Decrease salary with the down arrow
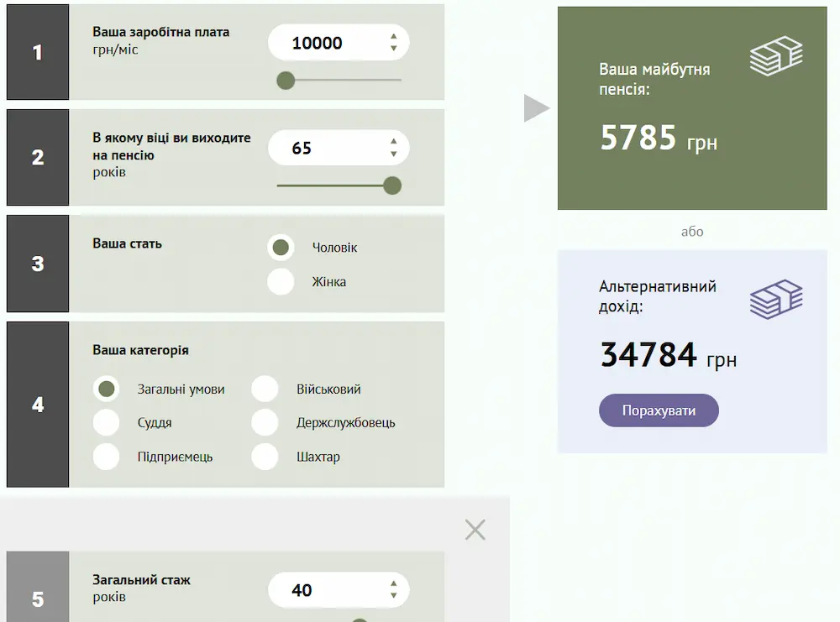The width and height of the screenshot is (840, 622). [x=393, y=49]
